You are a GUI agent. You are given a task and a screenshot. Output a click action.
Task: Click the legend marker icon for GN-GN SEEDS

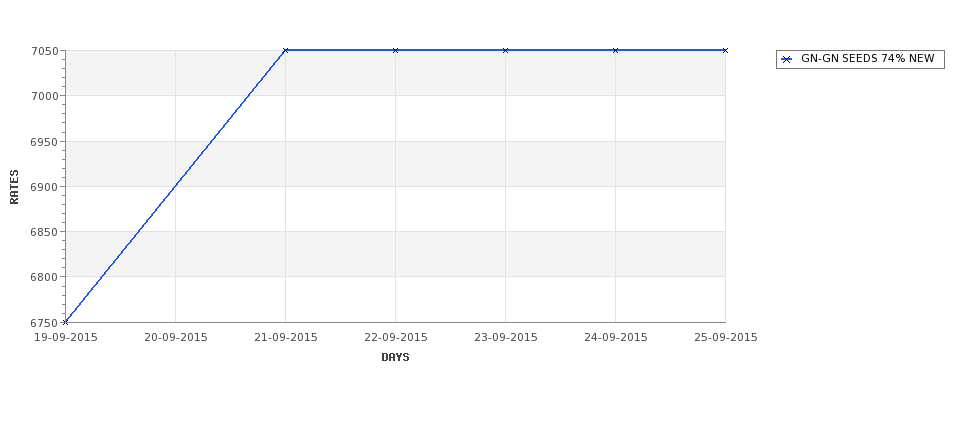point(787,60)
